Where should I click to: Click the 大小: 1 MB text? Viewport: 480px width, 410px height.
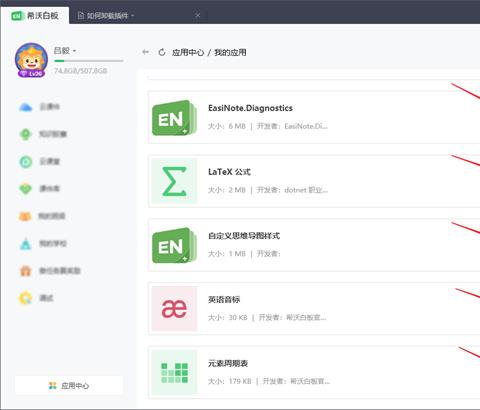(x=227, y=254)
